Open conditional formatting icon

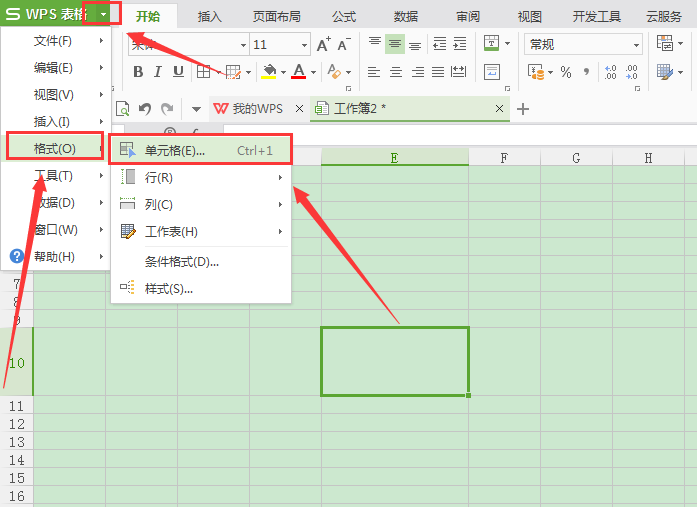click(665, 44)
